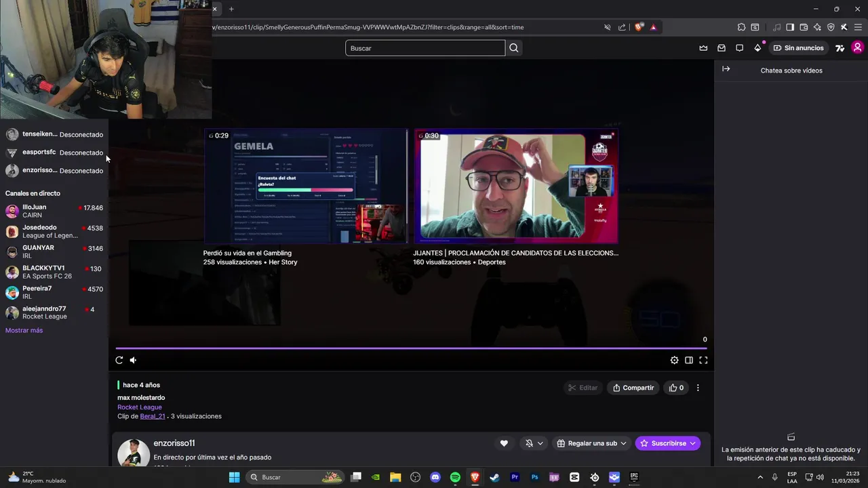This screenshot has height=488, width=868.
Task: Select the Josedeodo live channel
Action: (54, 231)
